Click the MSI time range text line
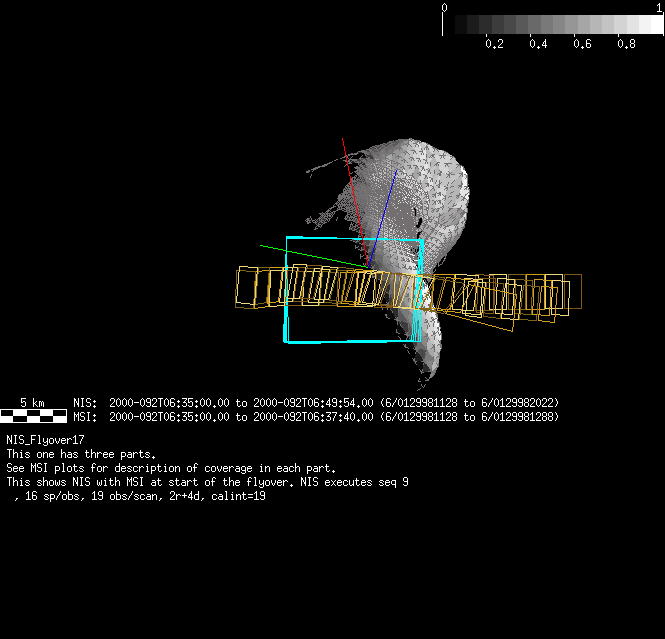Viewport: 665px width, 639px height. 316,416
